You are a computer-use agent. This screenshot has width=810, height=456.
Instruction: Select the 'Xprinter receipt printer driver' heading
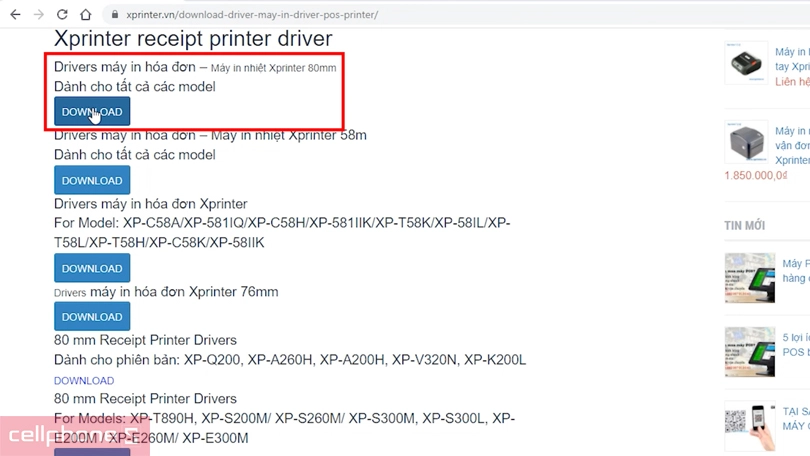click(193, 38)
